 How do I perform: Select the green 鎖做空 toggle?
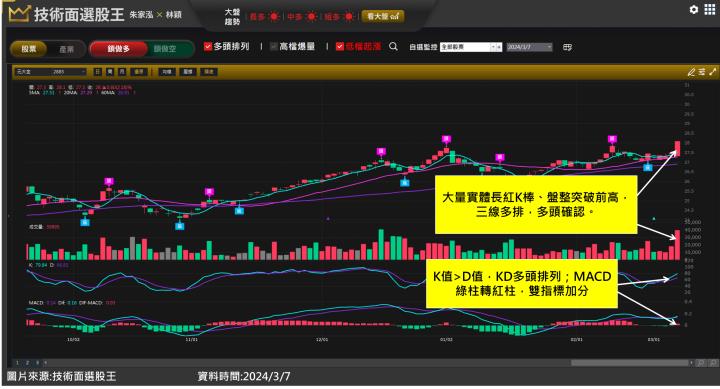pyautogui.click(x=165, y=49)
